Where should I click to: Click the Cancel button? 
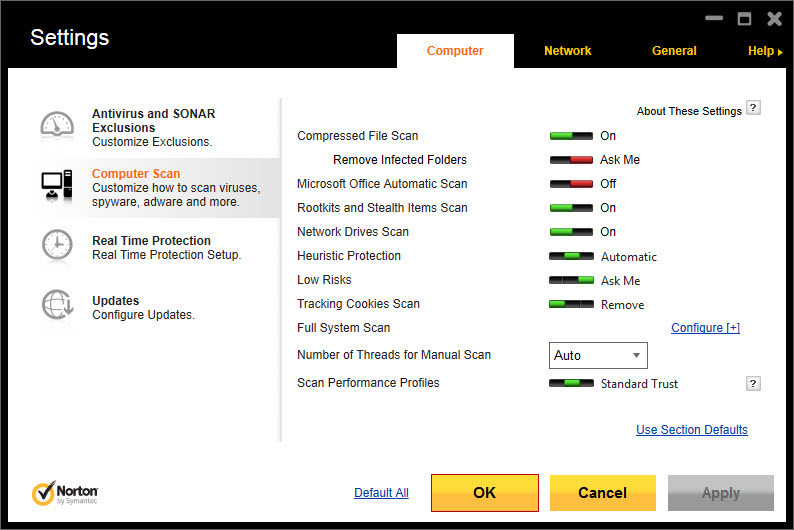tap(603, 493)
